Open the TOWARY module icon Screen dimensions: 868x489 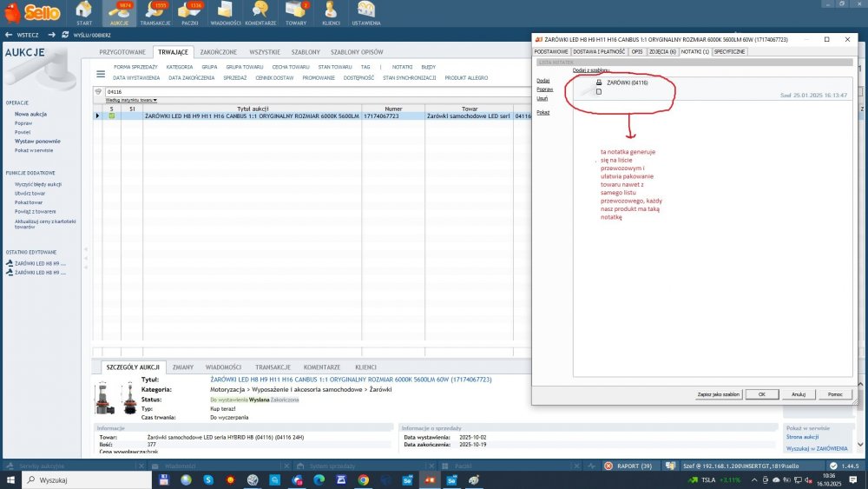pyautogui.click(x=296, y=12)
